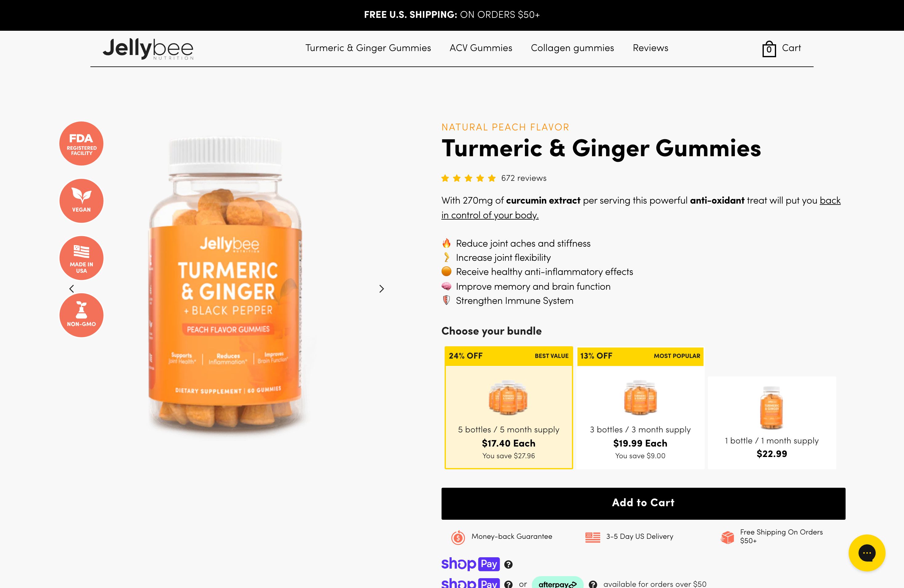Show next product image with right arrow
Screen dimensions: 904x588
[x=382, y=289]
